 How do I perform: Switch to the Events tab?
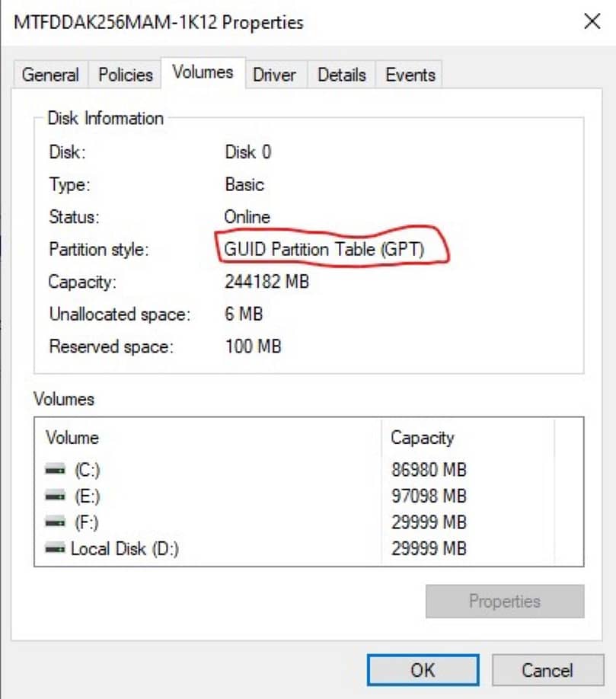[x=409, y=74]
